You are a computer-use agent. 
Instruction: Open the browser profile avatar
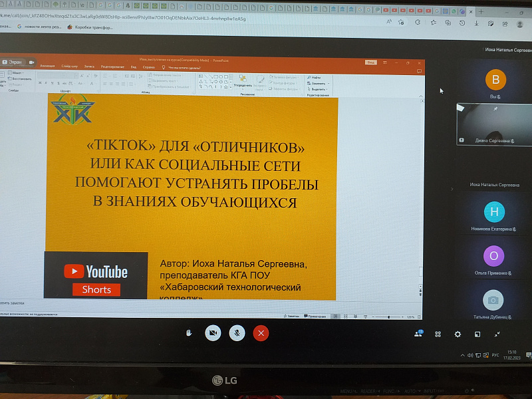(519, 25)
